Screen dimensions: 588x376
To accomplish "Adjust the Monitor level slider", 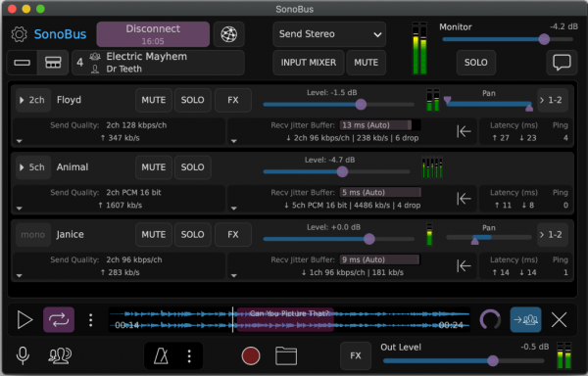I will (x=508, y=39).
